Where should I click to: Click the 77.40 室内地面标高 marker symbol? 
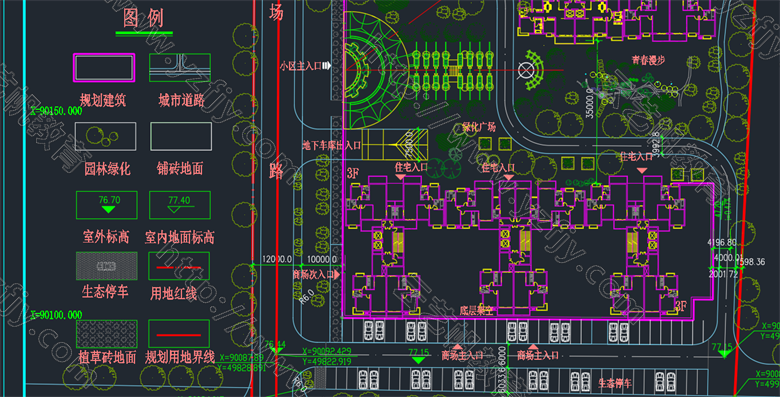point(180,204)
